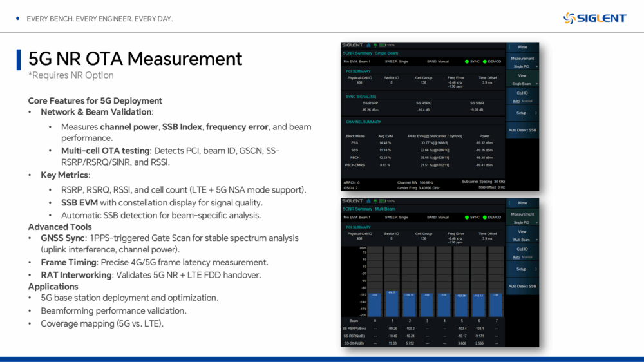This screenshot has width=644, height=362.
Task: Click the Center Freq 3.40896 GHz field
Action: (x=419, y=188)
